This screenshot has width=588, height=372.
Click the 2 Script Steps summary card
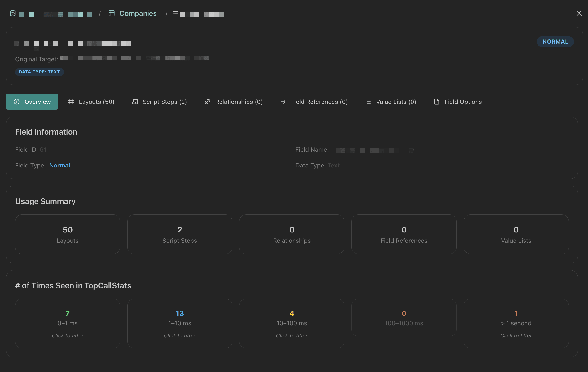click(x=179, y=234)
